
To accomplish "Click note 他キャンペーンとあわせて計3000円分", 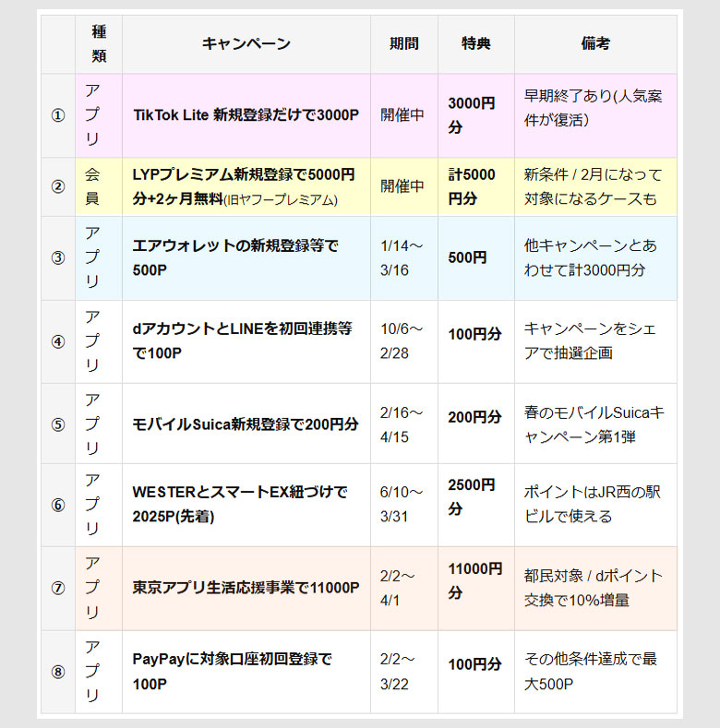I will (595, 257).
